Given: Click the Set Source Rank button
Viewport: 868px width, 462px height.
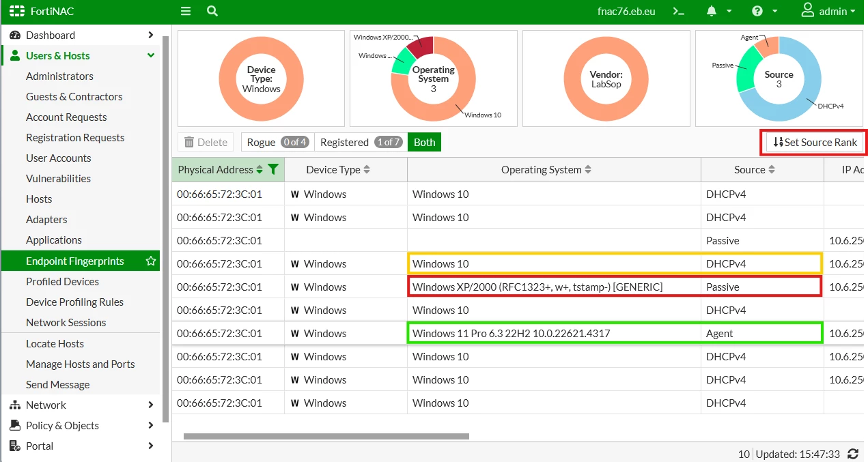Looking at the screenshot, I should pos(815,142).
